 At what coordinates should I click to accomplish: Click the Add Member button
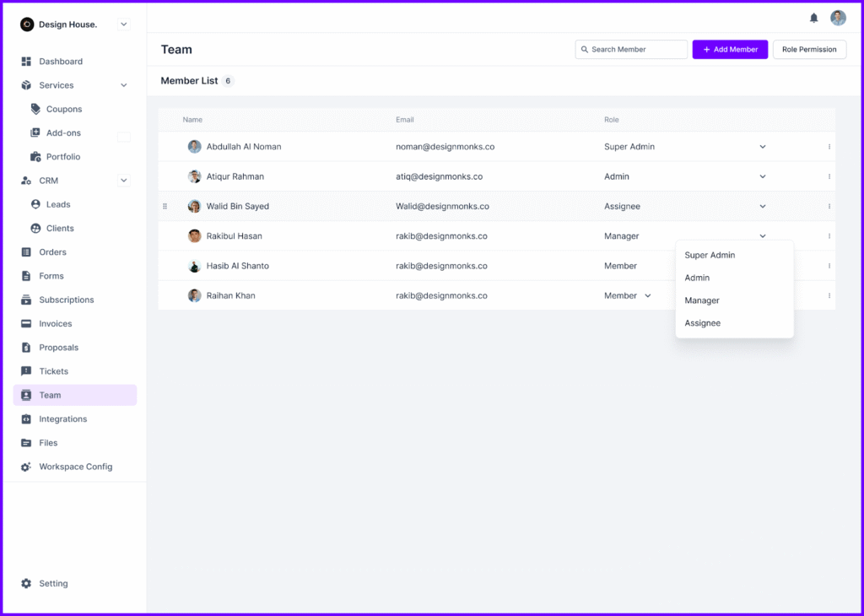point(729,49)
